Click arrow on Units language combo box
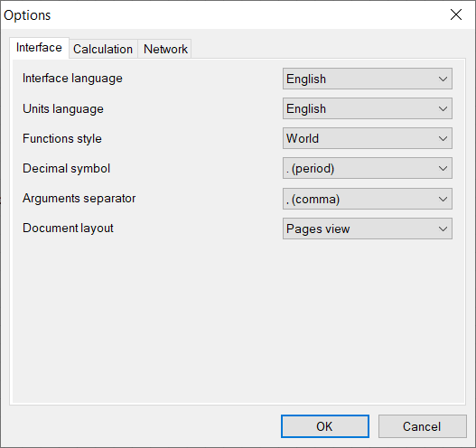 (443, 109)
